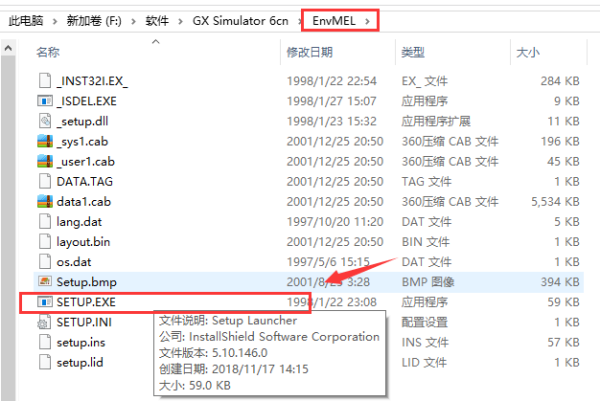Select the _INST32I.EX_ file name
Image resolution: width=600 pixels, height=401 pixels.
(92, 81)
